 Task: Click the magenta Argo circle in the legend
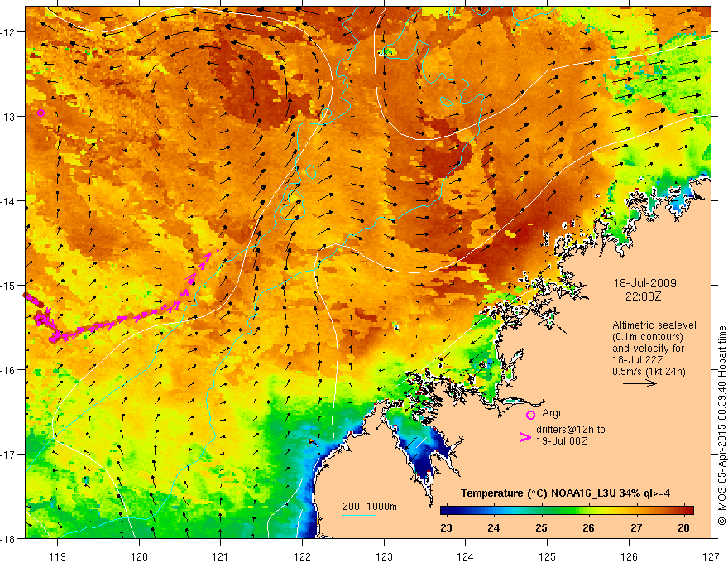(530, 416)
